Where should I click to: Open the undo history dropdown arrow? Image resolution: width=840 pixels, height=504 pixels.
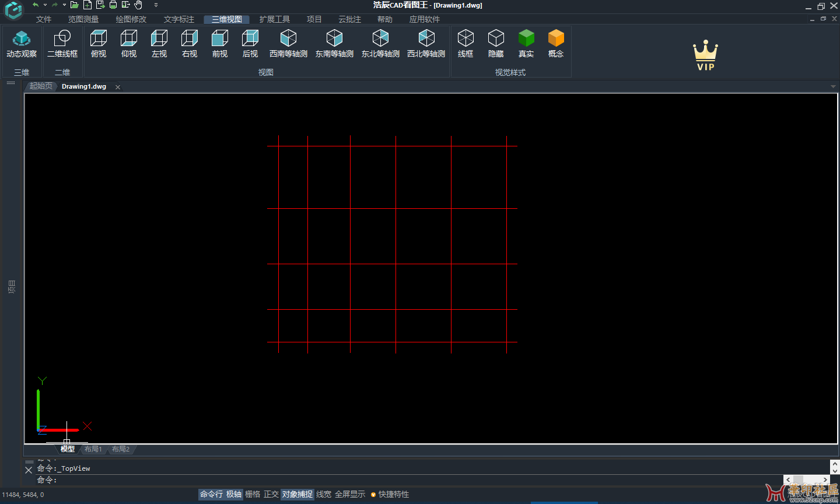[x=45, y=5]
